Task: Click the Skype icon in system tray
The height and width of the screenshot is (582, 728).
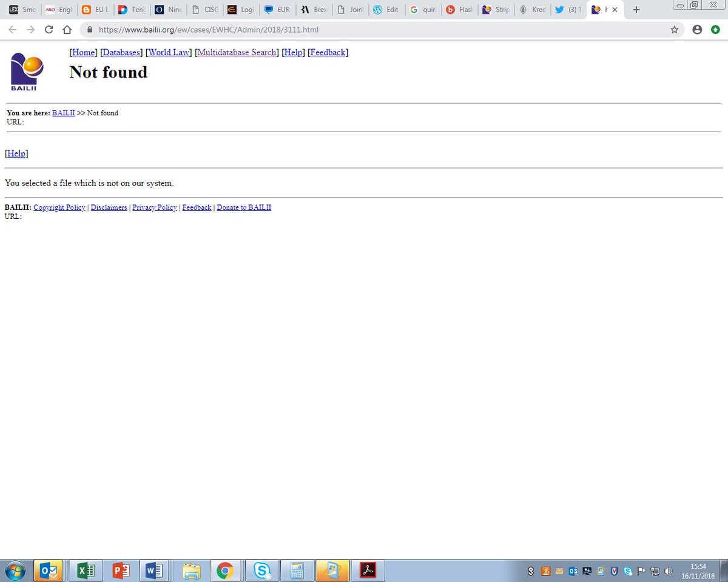Action: coord(627,571)
